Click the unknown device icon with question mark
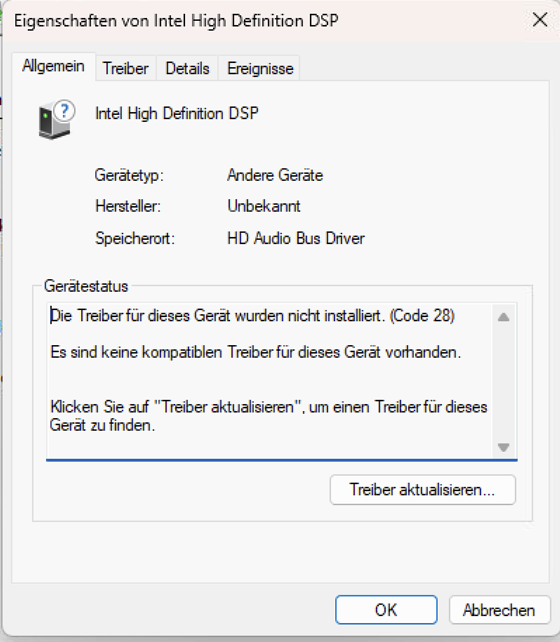The image size is (560, 642). click(x=57, y=119)
